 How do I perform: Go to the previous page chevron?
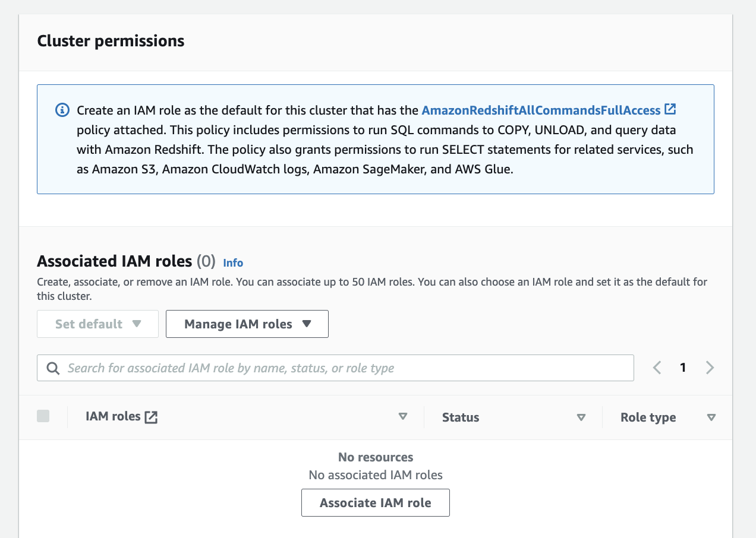tap(657, 368)
